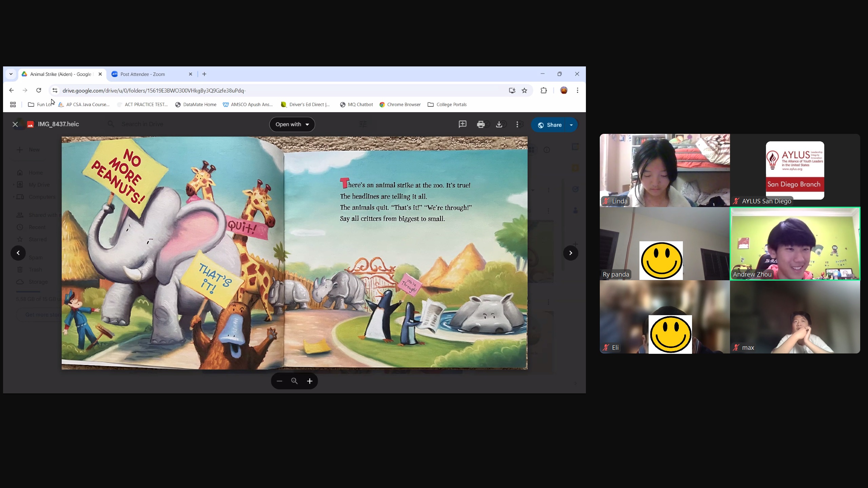Viewport: 868px width, 488px height.
Task: Open the tab search dropdown
Action: (x=11, y=74)
